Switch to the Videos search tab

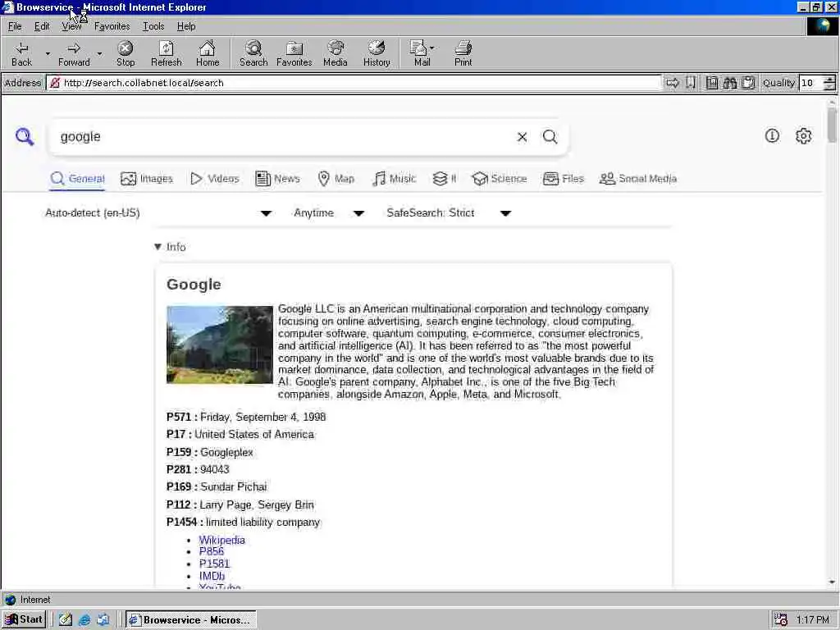pos(214,178)
